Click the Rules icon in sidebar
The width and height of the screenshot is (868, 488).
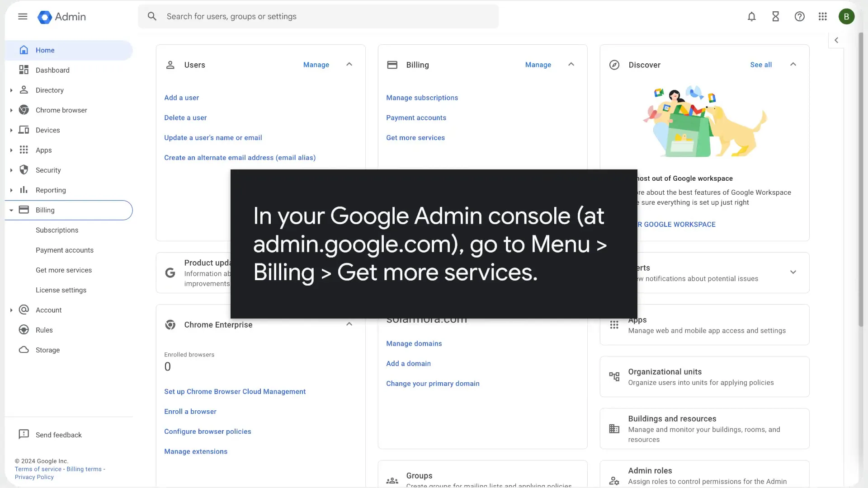24,330
